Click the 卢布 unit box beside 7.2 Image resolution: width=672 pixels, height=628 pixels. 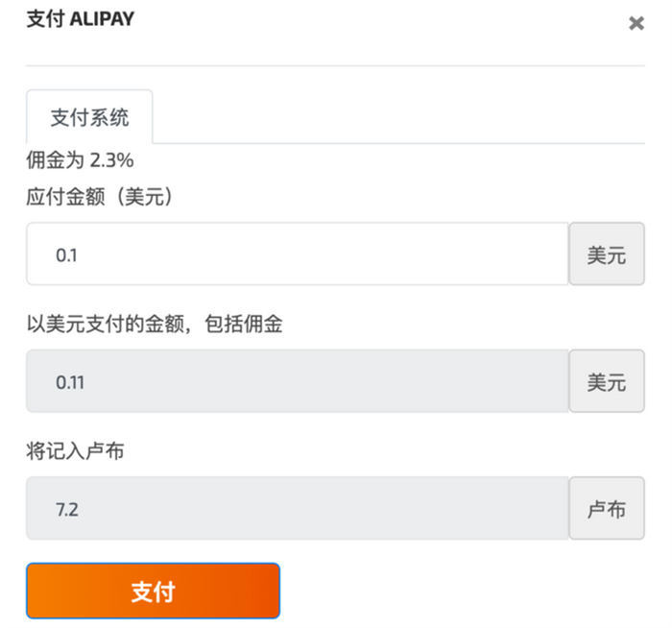tap(607, 509)
